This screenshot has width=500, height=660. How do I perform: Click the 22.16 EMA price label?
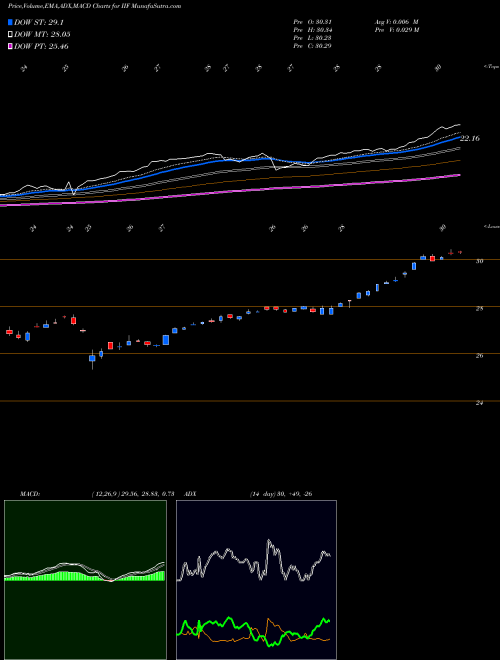pyautogui.click(x=470, y=138)
